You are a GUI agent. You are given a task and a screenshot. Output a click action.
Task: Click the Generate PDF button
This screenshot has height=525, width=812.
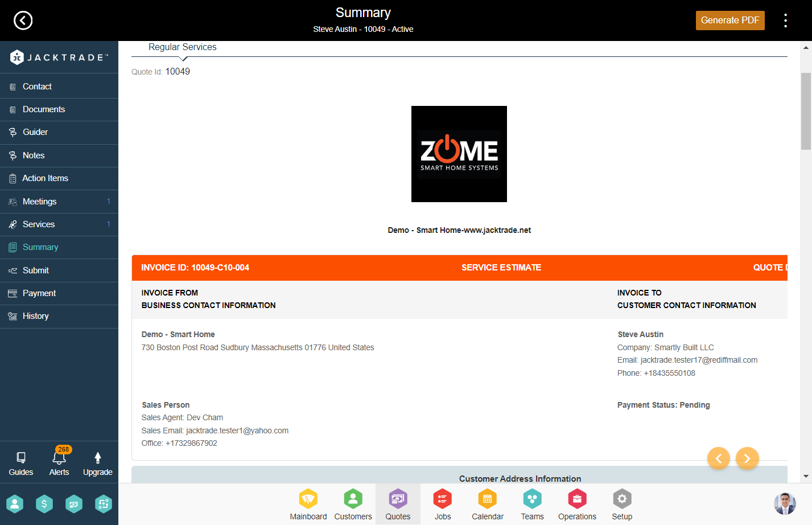point(730,20)
